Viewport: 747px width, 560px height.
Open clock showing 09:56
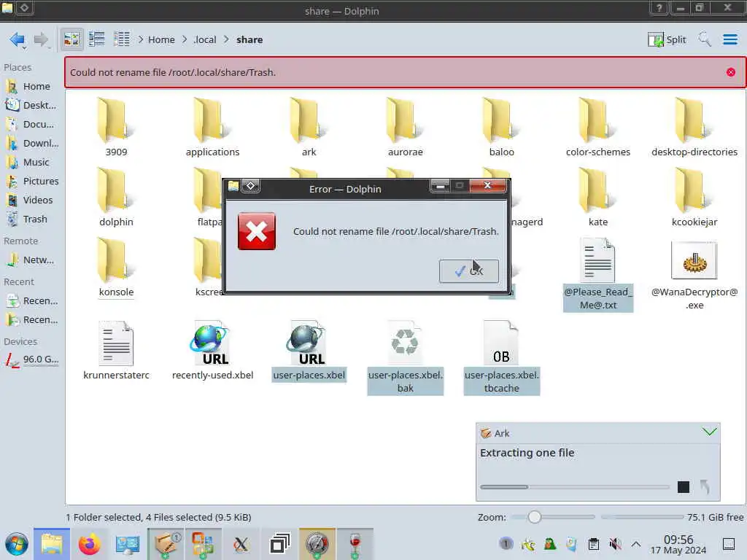[x=678, y=544]
